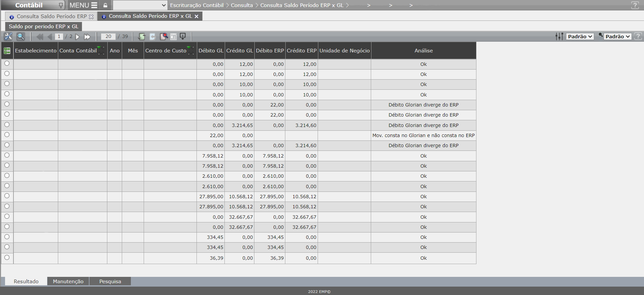Click the Consulta breadcrumb link
The image size is (644, 295).
tap(242, 5)
